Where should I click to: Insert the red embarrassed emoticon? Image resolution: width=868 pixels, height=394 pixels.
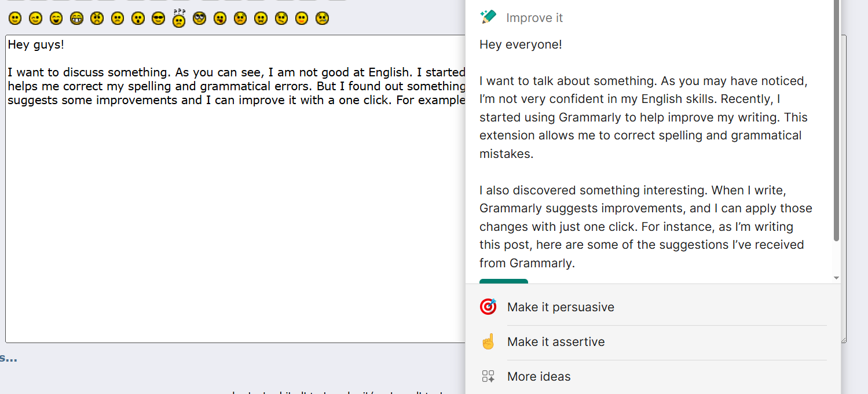click(240, 19)
